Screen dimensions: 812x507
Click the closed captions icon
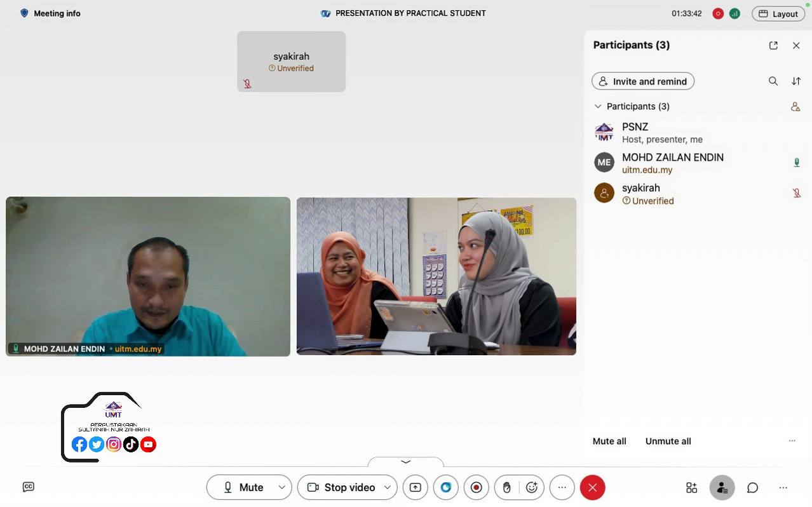click(x=29, y=487)
